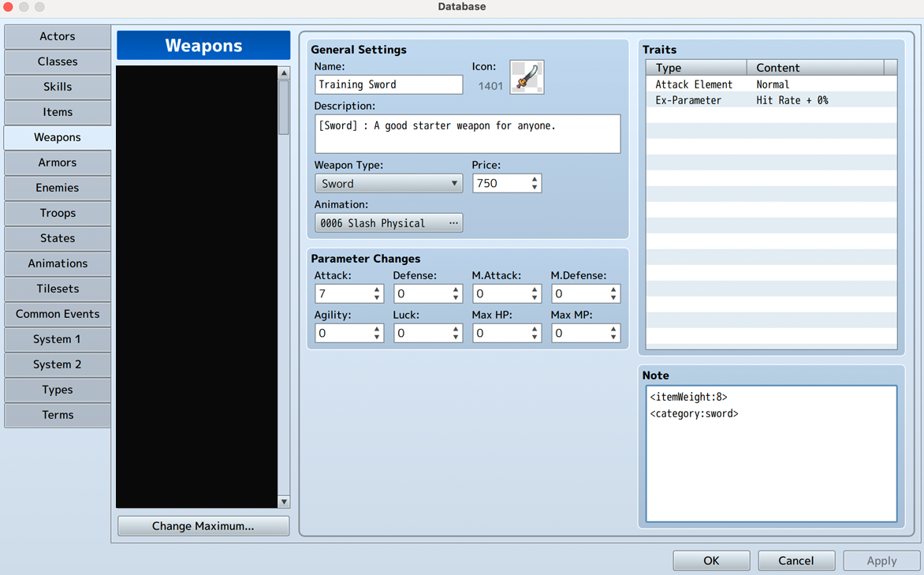Click the Luck value field
This screenshot has width=924, height=575.
pyautogui.click(x=422, y=333)
